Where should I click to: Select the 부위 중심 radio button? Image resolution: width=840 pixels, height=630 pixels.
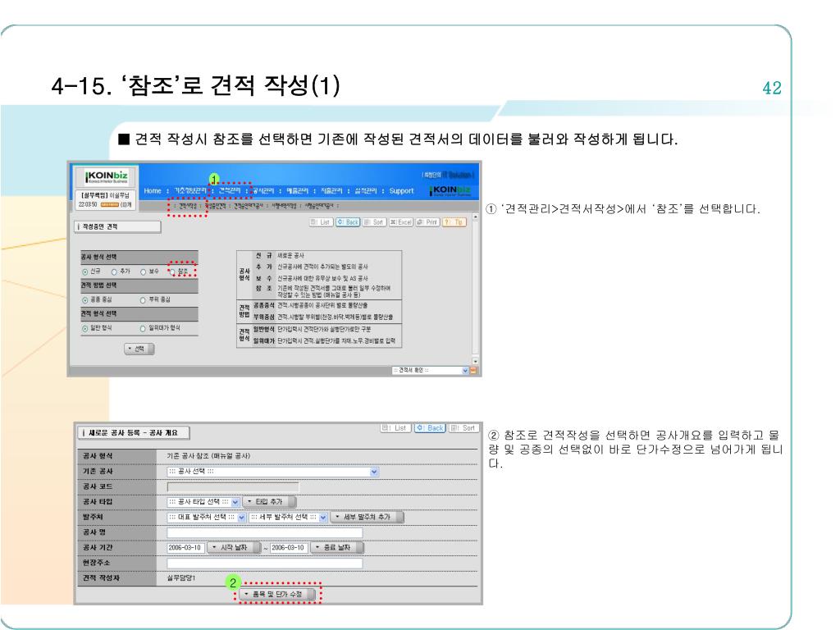tap(143, 300)
